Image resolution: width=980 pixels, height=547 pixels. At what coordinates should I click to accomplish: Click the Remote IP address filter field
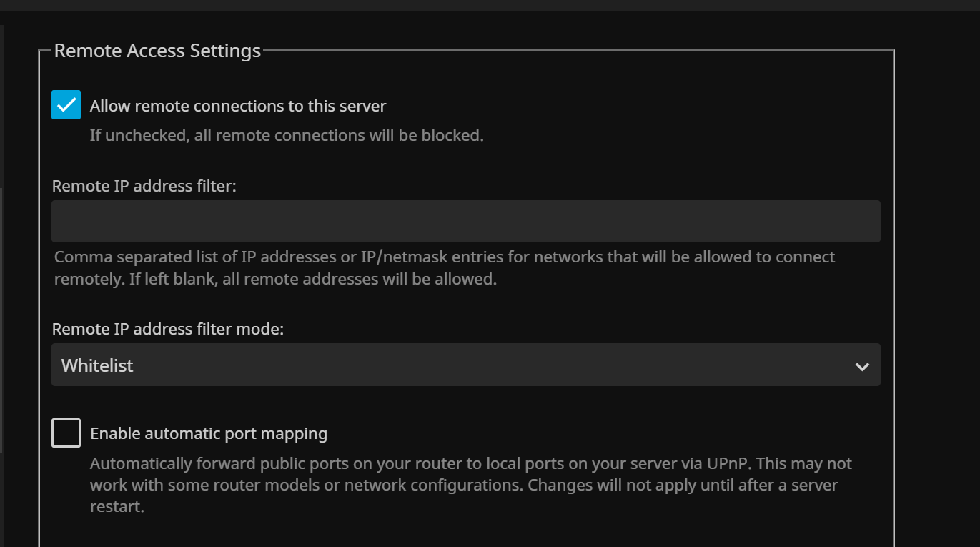465,222
